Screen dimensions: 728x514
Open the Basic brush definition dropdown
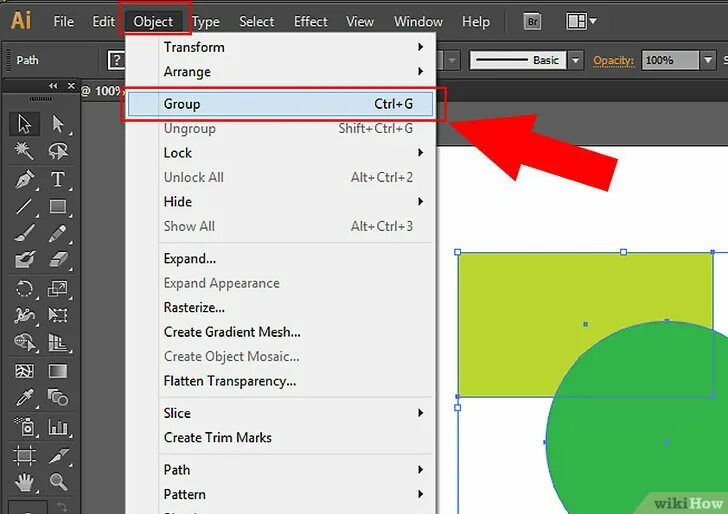click(575, 60)
